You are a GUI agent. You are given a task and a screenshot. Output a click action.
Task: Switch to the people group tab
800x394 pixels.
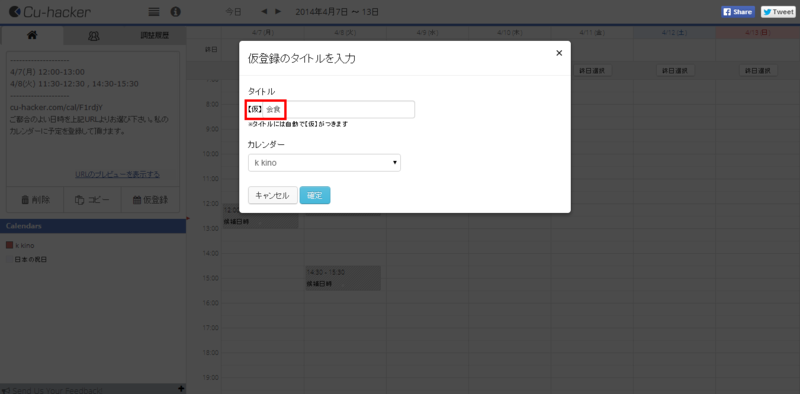[x=94, y=35]
